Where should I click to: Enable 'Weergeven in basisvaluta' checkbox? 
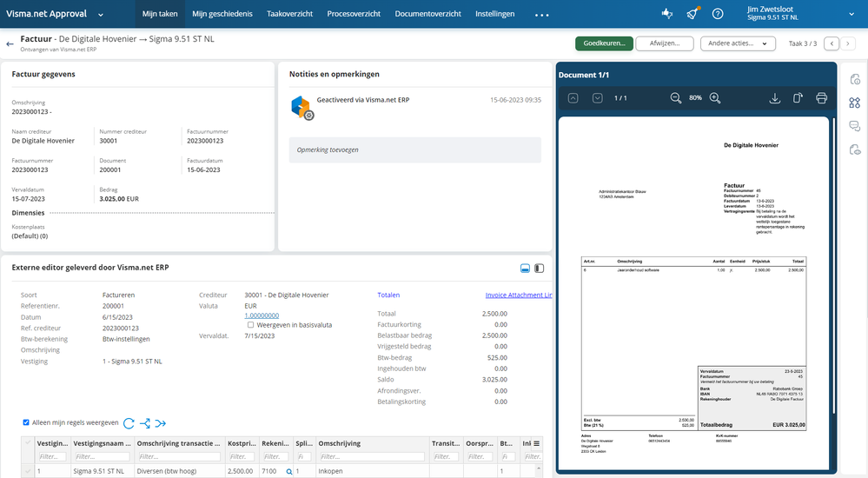pos(250,325)
